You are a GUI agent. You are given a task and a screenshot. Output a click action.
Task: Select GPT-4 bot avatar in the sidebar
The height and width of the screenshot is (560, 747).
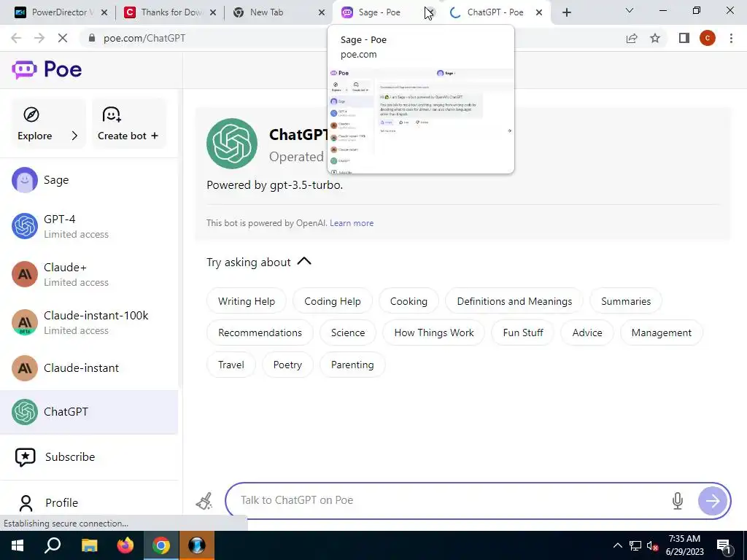pos(25,226)
